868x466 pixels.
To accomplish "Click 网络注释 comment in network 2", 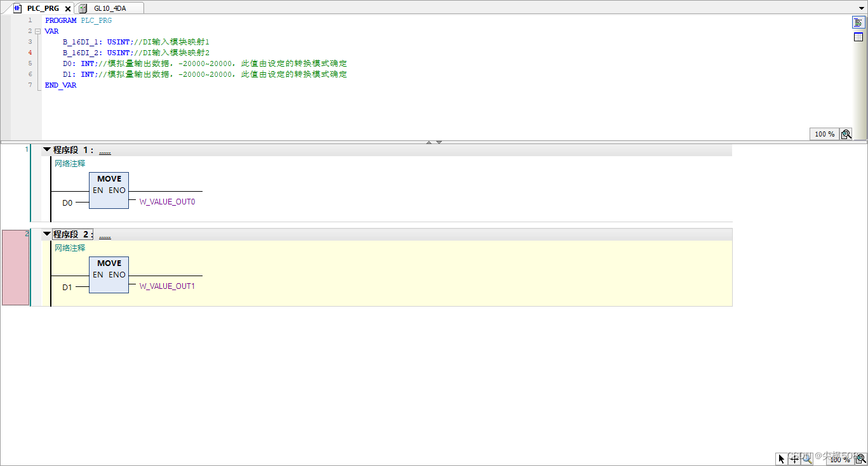I will 70,248.
